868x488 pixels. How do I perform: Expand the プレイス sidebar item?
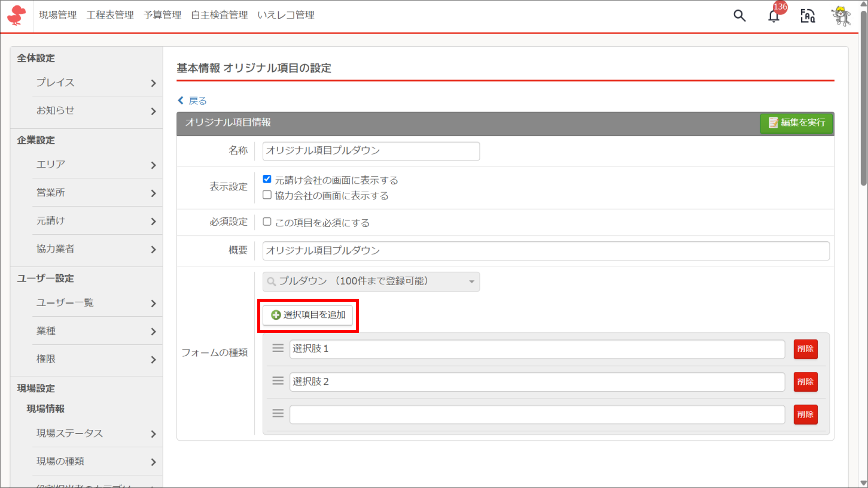click(x=96, y=83)
